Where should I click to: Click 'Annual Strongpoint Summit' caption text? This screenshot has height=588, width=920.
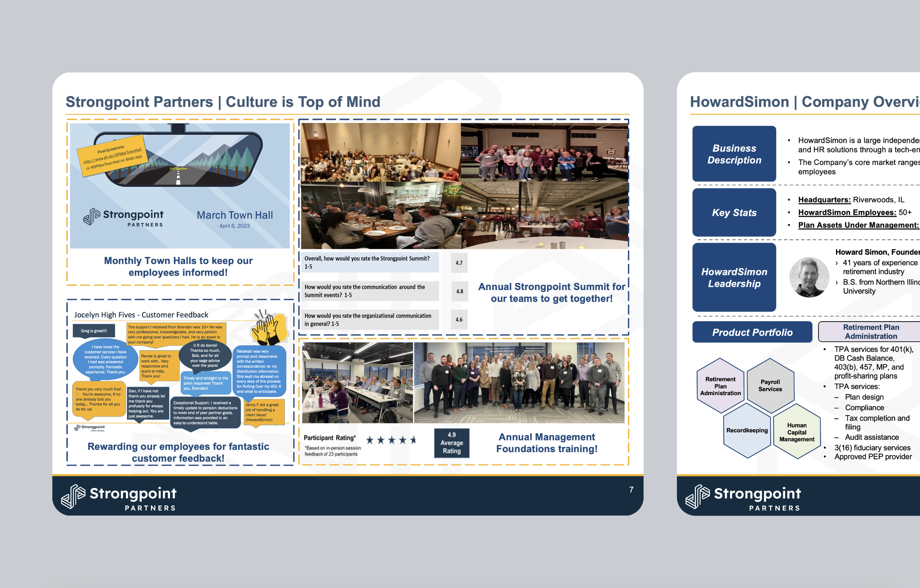pyautogui.click(x=552, y=292)
